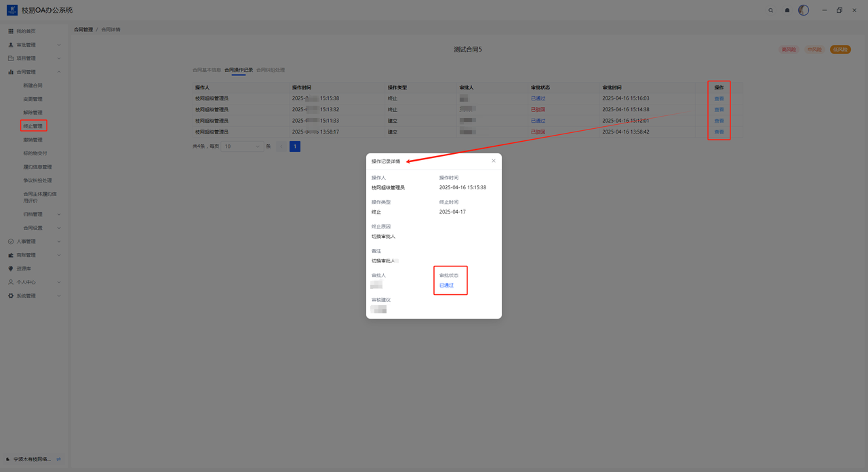
Task: Select the 中风险 risk tag
Action: pyautogui.click(x=814, y=50)
